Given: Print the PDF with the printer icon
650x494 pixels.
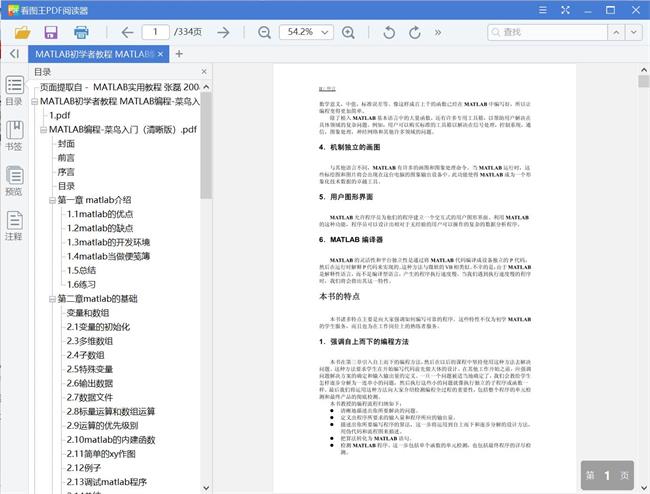Looking at the screenshot, I should (81, 32).
